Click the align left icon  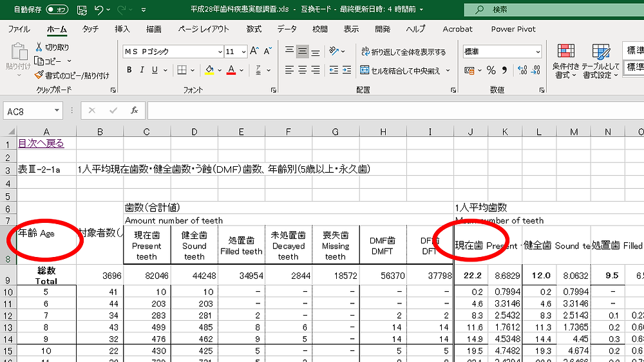point(289,70)
